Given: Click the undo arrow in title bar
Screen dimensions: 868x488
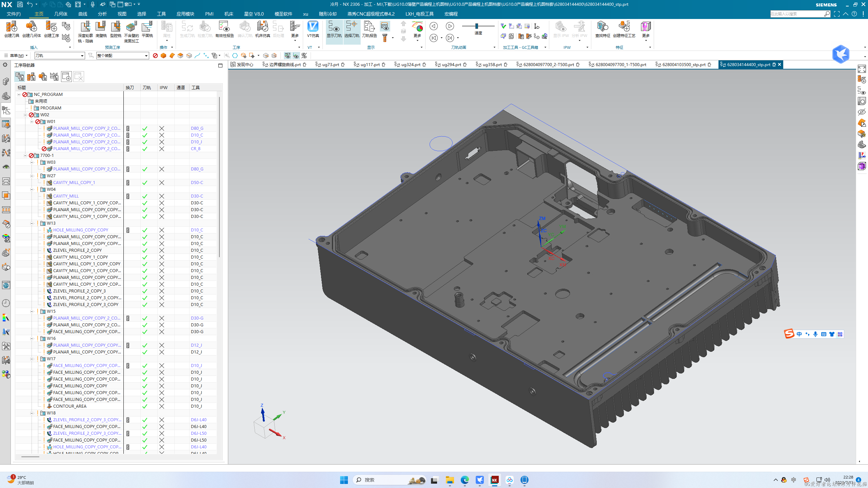Looking at the screenshot, I should click(x=30, y=4).
